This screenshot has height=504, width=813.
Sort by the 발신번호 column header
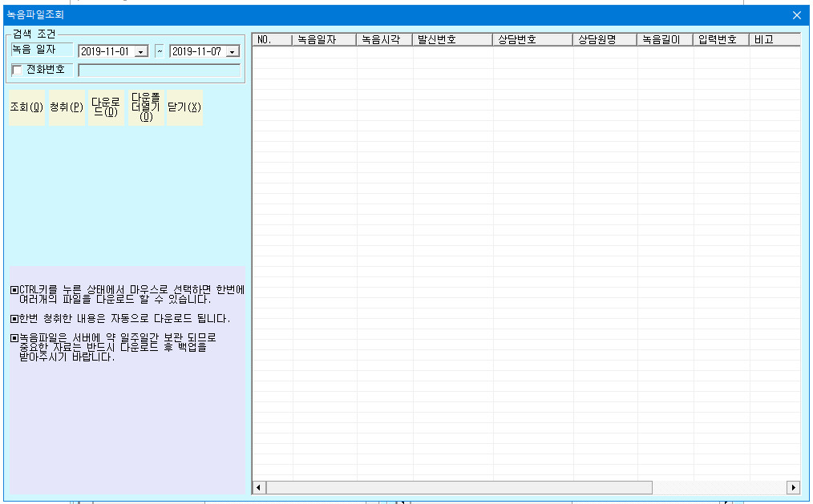point(453,39)
